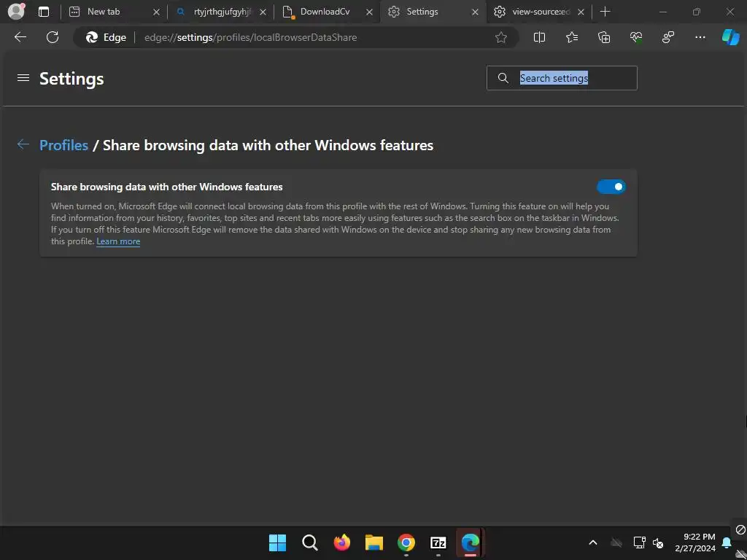Open the Favorites list icon
Image resolution: width=747 pixels, height=560 pixels.
(572, 37)
